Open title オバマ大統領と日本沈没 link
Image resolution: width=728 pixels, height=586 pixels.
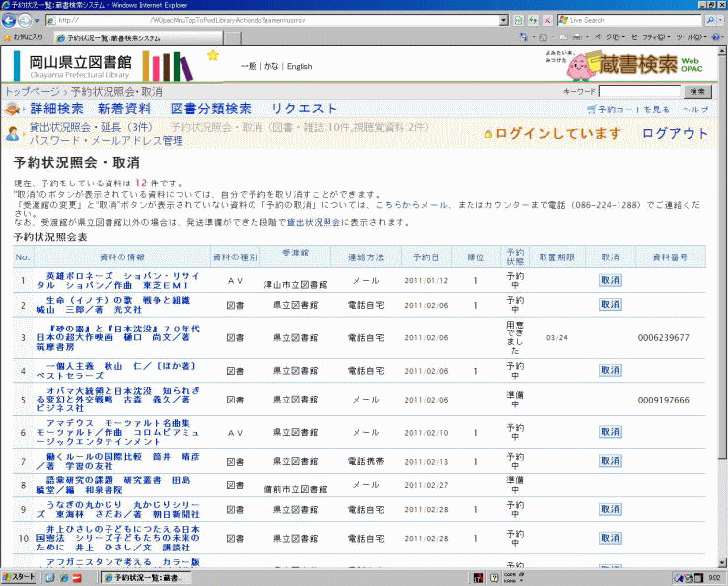pyautogui.click(x=118, y=400)
